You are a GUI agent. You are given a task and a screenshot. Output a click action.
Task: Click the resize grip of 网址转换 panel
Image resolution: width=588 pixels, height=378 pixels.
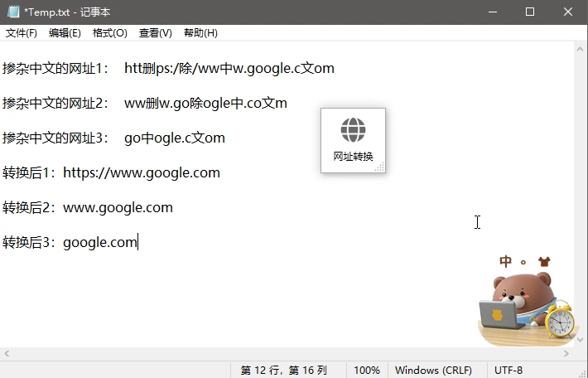pos(380,167)
